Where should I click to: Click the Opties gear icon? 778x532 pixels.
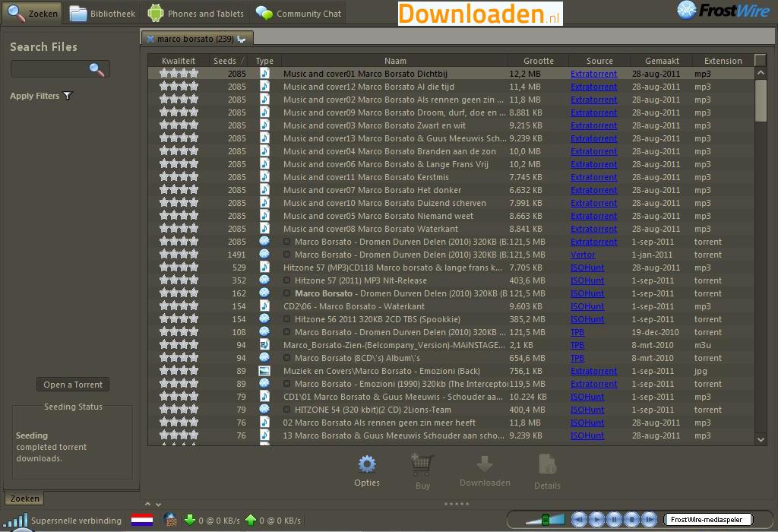click(367, 464)
